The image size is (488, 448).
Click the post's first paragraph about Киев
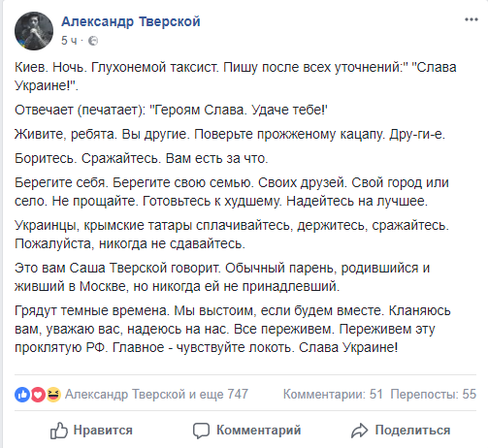(x=236, y=77)
